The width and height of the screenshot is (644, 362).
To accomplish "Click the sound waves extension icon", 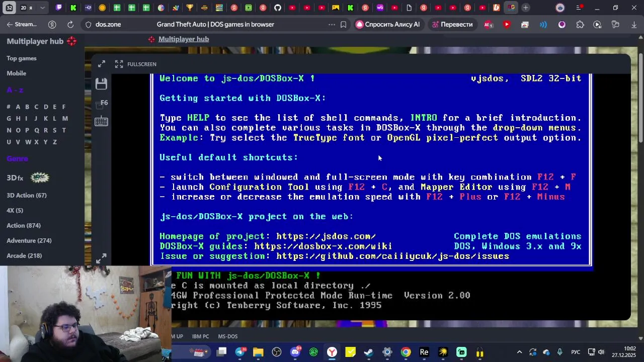I will [x=543, y=24].
